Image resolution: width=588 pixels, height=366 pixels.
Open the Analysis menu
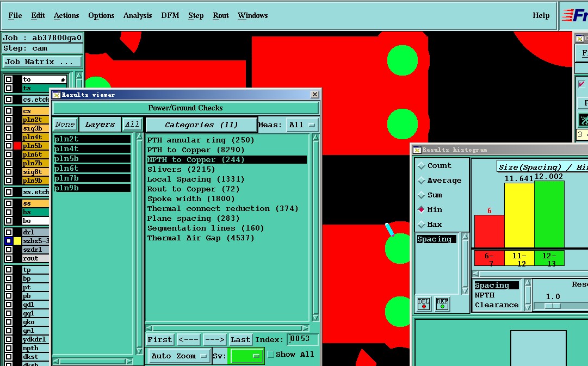[138, 15]
